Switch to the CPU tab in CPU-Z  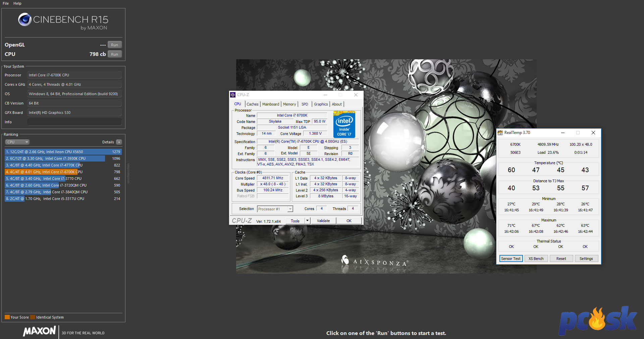[238, 104]
